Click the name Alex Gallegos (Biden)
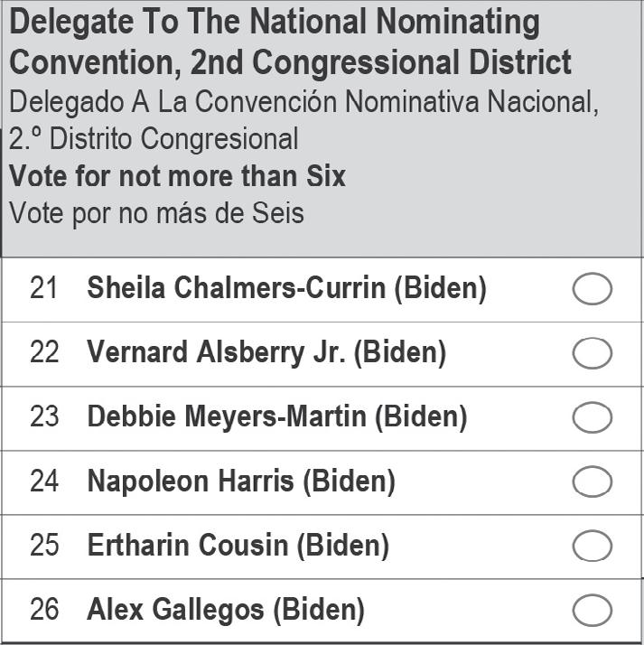 tap(225, 611)
